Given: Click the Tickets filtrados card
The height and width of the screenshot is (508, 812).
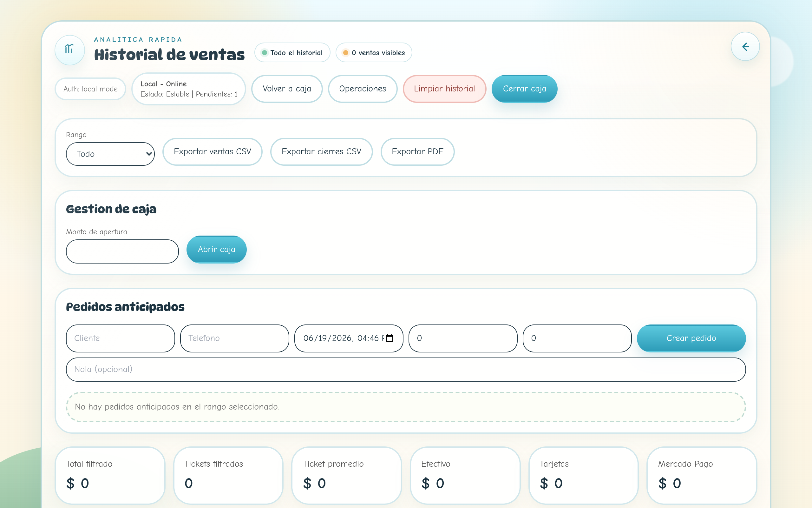Looking at the screenshot, I should click(228, 475).
